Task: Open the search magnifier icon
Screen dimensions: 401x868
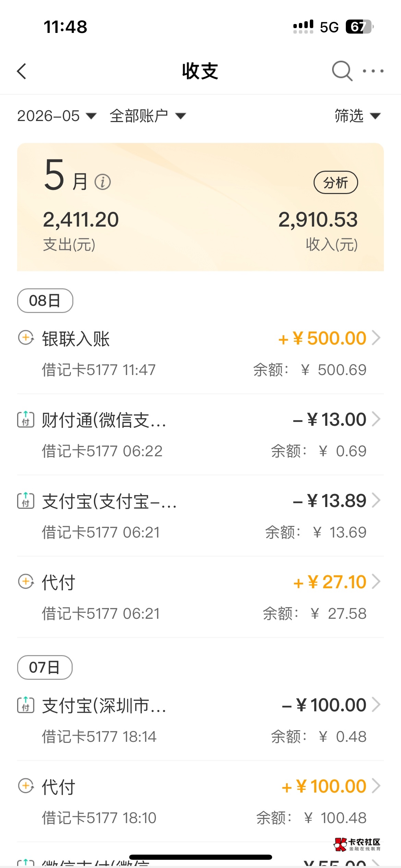Action: click(x=342, y=71)
